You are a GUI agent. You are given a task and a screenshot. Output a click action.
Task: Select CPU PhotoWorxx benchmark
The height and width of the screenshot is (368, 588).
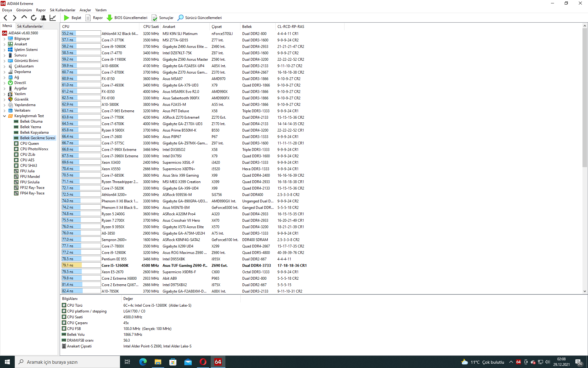click(x=34, y=149)
